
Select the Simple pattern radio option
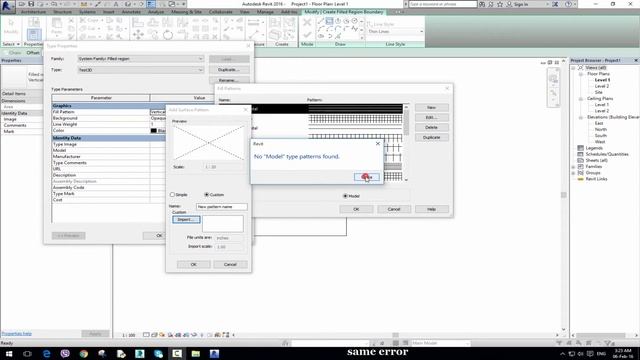click(173, 195)
